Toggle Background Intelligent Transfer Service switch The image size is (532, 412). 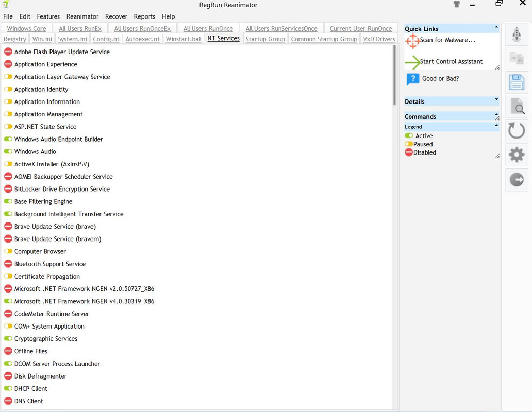pos(8,214)
